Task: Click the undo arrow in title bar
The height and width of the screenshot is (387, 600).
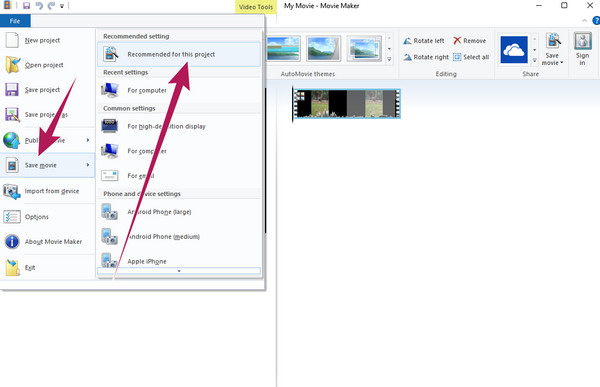Action: pos(39,5)
